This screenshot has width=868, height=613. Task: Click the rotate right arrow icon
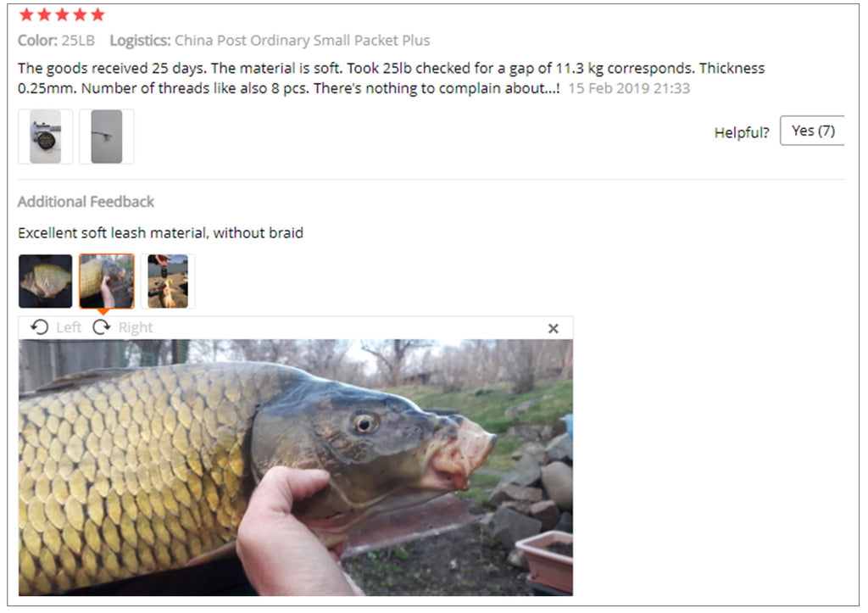coord(102,327)
